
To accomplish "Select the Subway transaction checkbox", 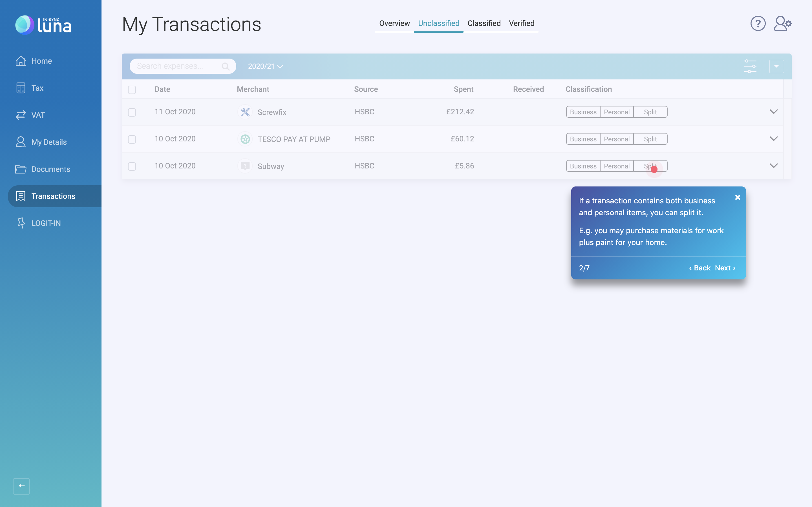I will (132, 166).
